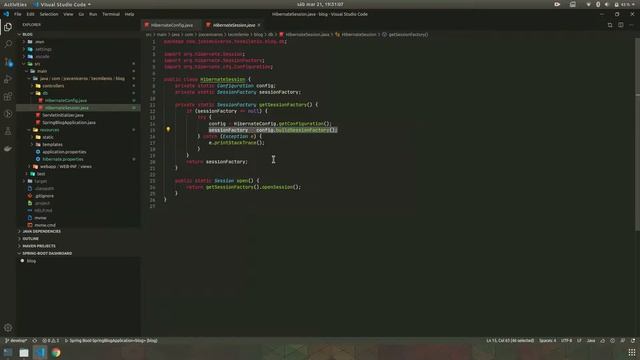The height and width of the screenshot is (360, 640).
Task: Expand the OUTLINE section
Action: pyautogui.click(x=78, y=239)
